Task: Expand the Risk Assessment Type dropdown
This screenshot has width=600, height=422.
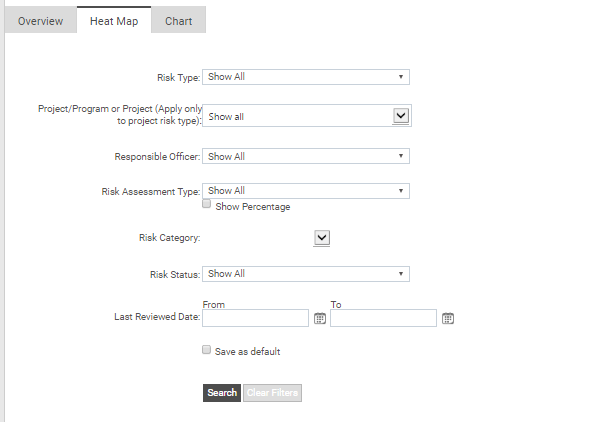Action: click(x=306, y=191)
